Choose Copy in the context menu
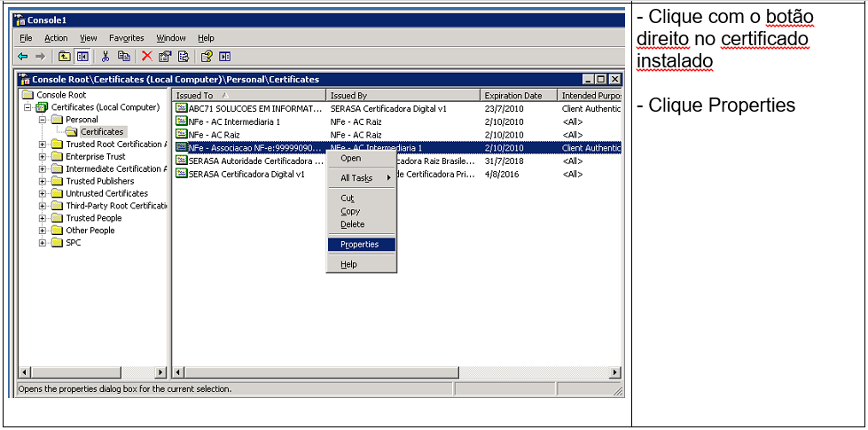This screenshot has height=430, width=868. pos(361,211)
